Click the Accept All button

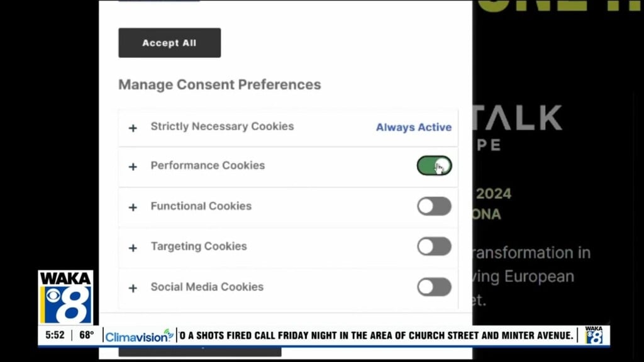(170, 43)
